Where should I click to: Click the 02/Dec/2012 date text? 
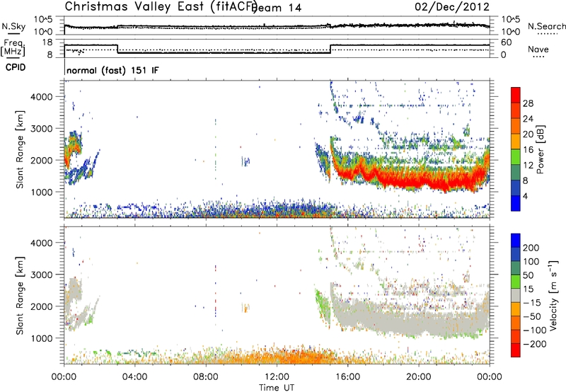pos(451,7)
